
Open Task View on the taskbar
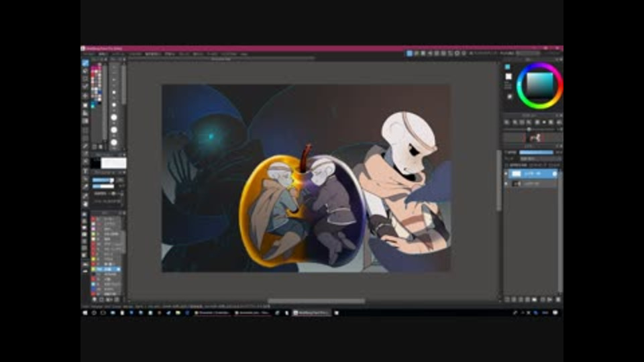pos(103,313)
